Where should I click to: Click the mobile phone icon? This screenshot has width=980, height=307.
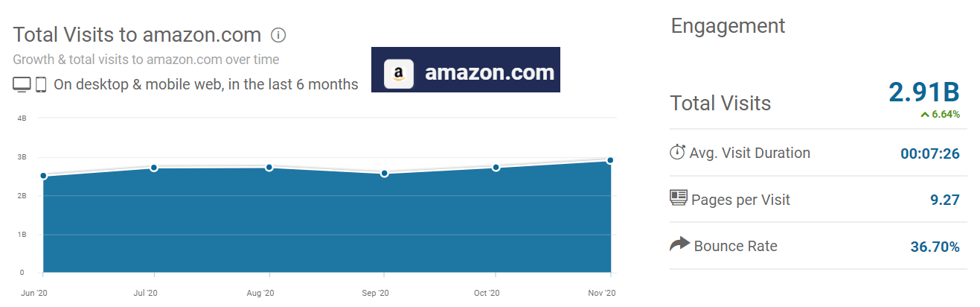coord(41,85)
